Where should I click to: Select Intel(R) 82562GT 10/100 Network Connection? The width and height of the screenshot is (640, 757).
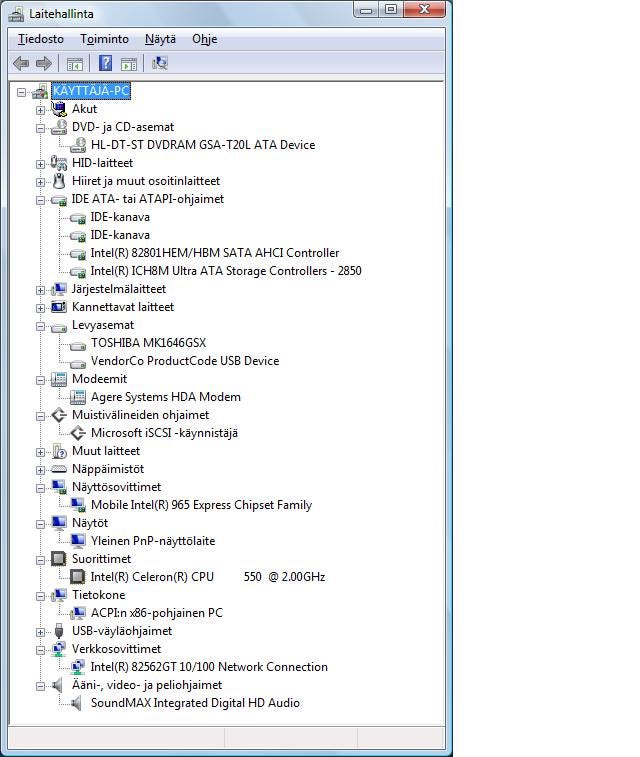pyautogui.click(x=209, y=667)
